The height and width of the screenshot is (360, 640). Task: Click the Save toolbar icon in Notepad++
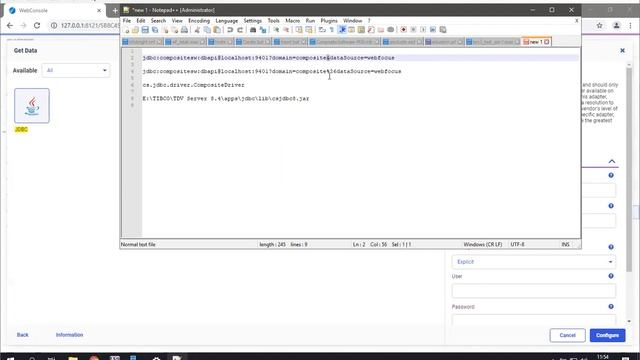(x=145, y=30)
